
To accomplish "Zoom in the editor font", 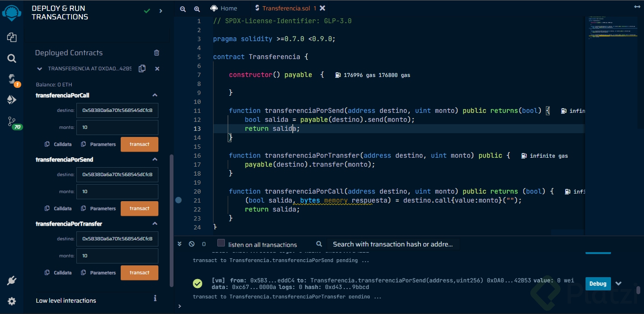I will coord(197,8).
